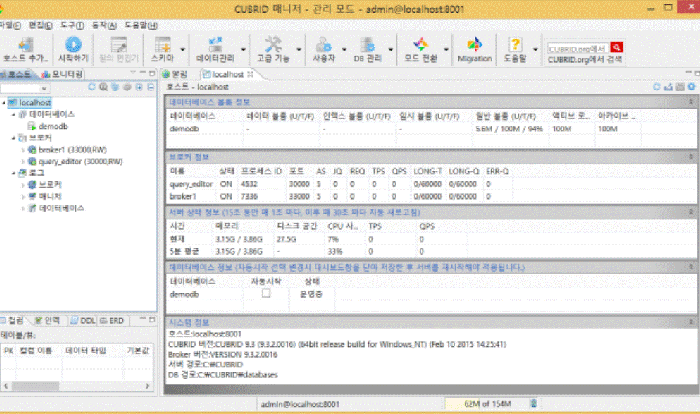Image resolution: width=700 pixels, height=414 pixels.
Task: Launch the Migration tool icon
Action: tap(475, 45)
